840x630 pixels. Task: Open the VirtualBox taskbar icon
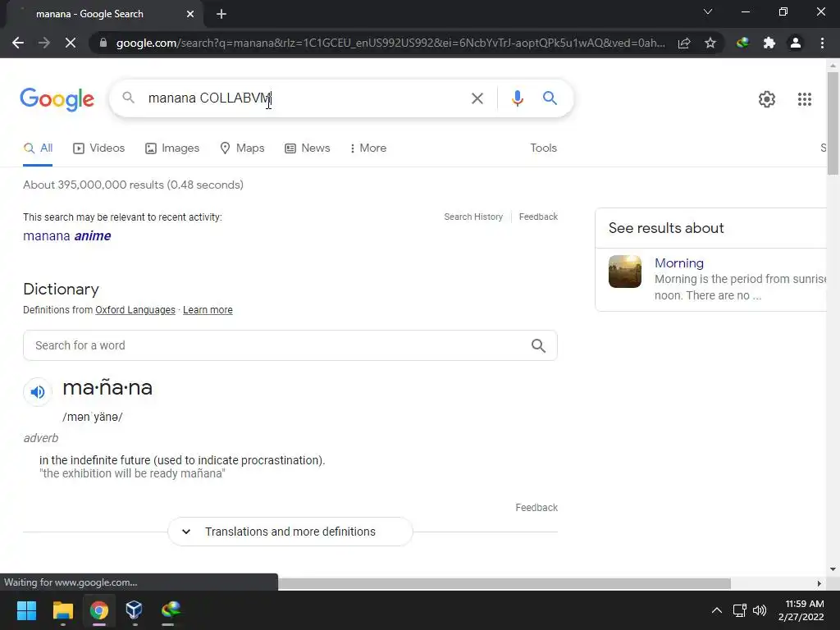[134, 610]
